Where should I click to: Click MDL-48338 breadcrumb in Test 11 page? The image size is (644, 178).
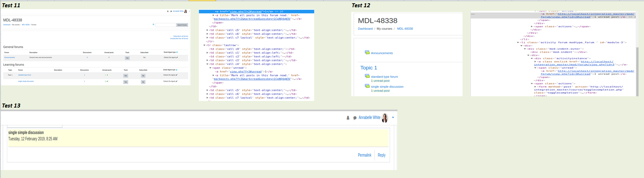(x=25, y=25)
